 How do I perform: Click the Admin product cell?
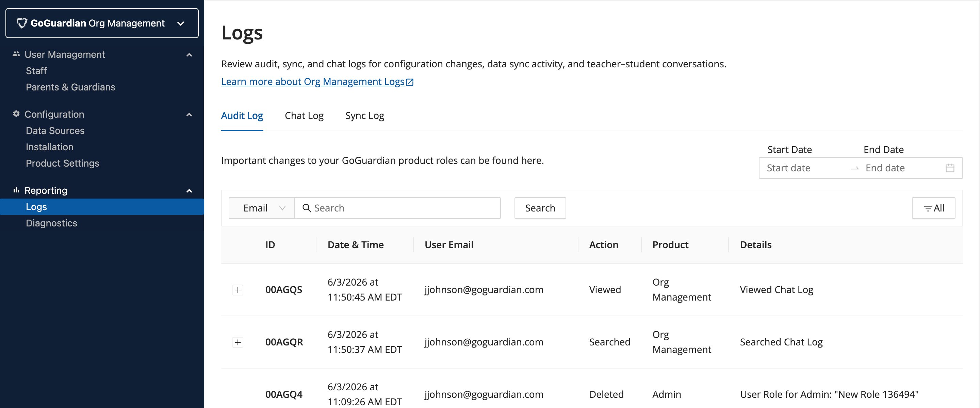coord(667,394)
